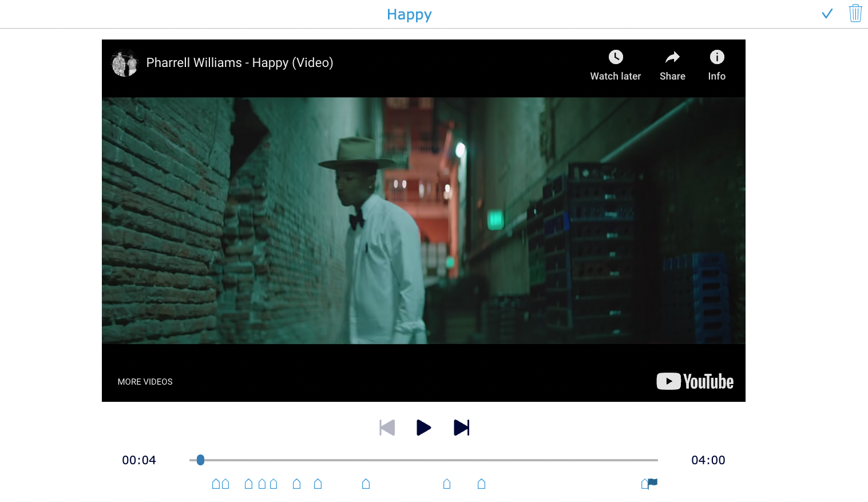The height and width of the screenshot is (502, 868).
Task: Click the ninth timeline marker
Action: 447,484
